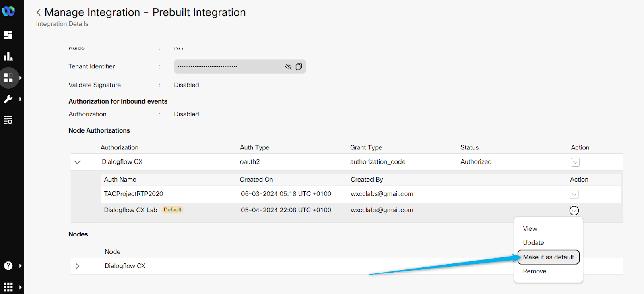The height and width of the screenshot is (294, 644).
Task: Open the Logs search list icon
Action: coord(8,120)
